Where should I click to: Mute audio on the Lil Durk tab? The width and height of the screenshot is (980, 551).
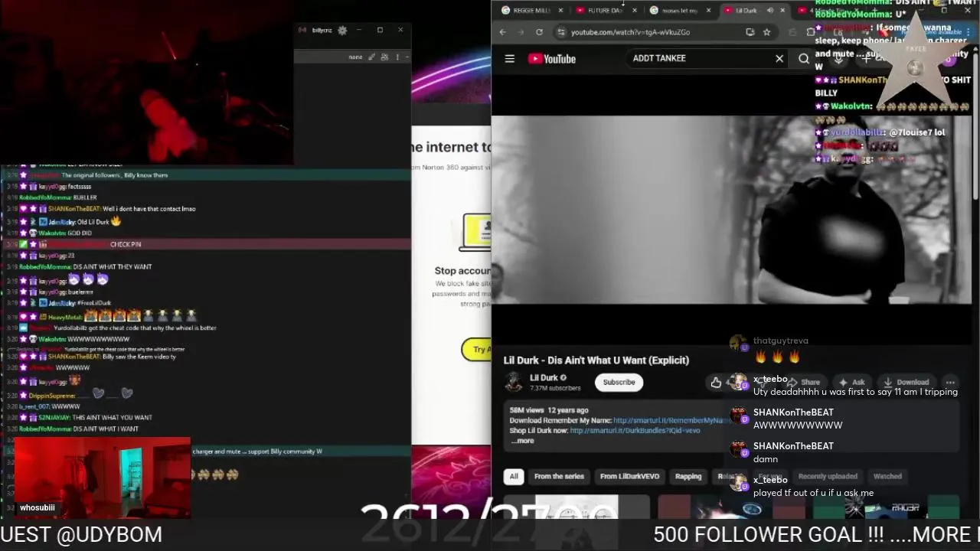(x=770, y=11)
